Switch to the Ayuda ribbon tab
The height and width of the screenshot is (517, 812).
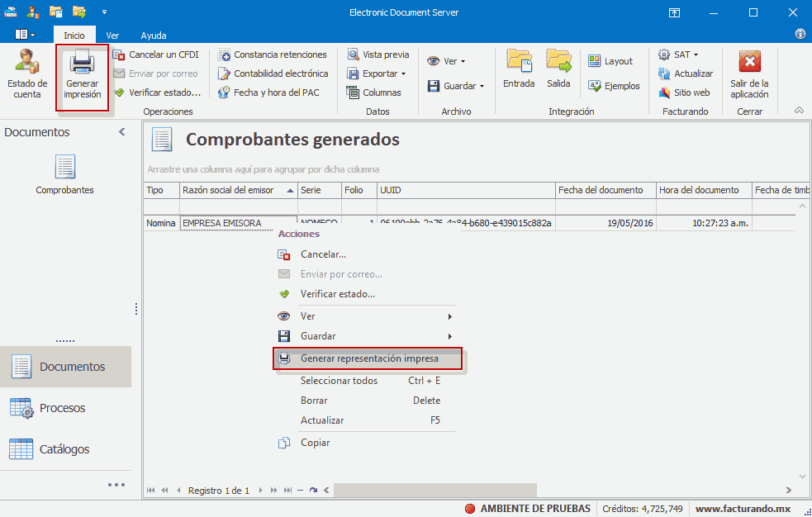(x=153, y=36)
